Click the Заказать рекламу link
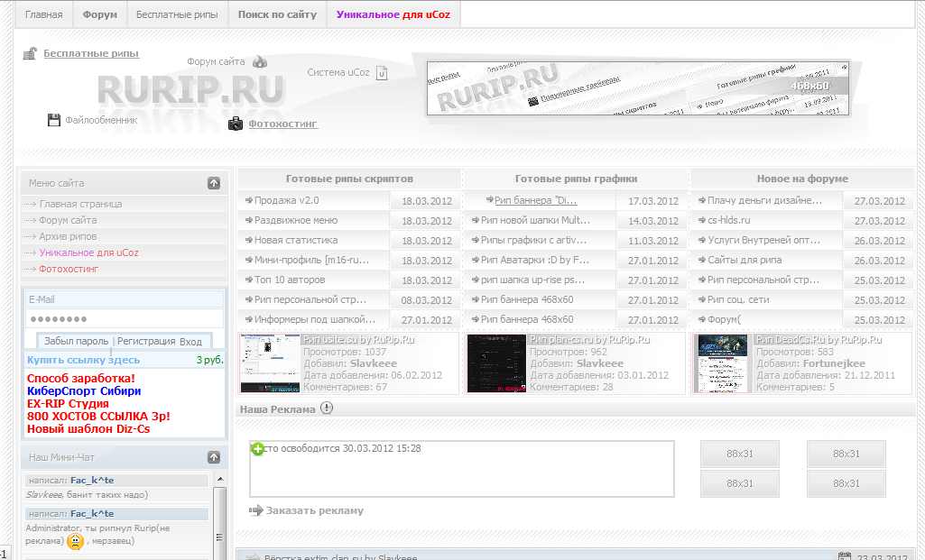This screenshot has width=925, height=560. coord(314,510)
